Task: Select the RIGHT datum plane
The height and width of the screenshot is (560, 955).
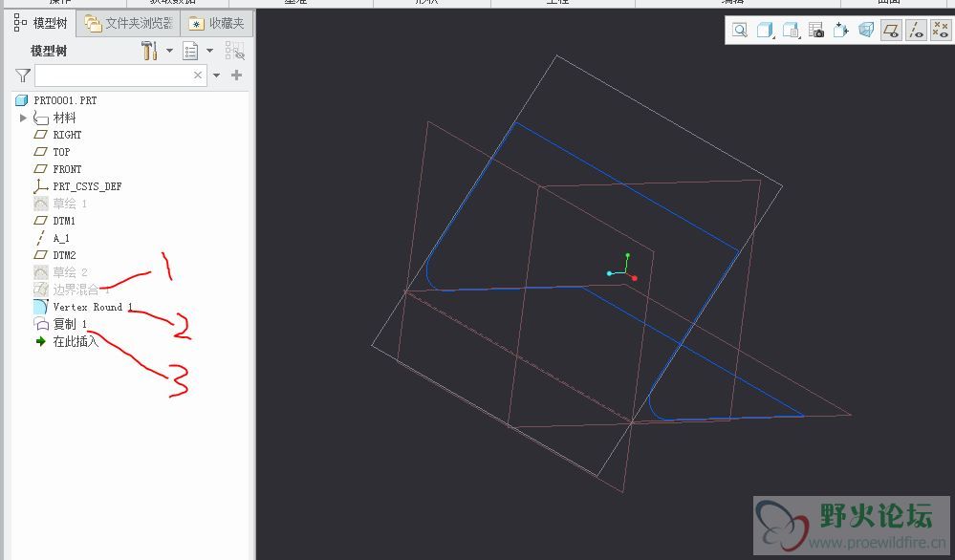Action: (x=67, y=135)
